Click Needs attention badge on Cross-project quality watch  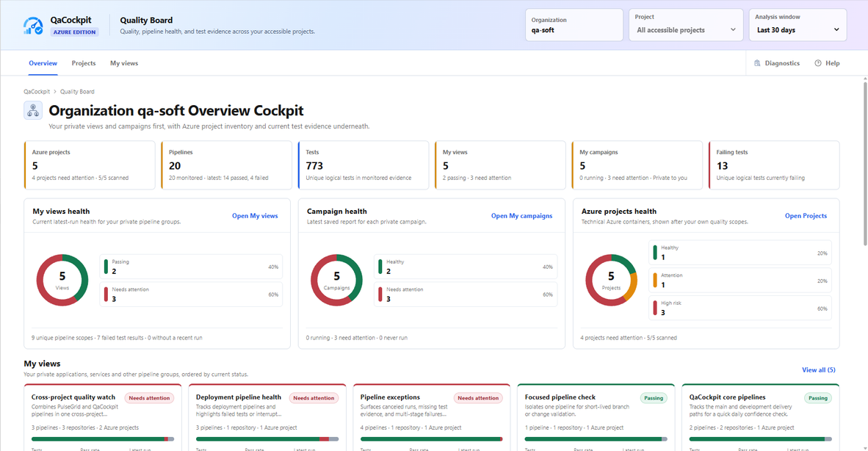pyautogui.click(x=150, y=398)
